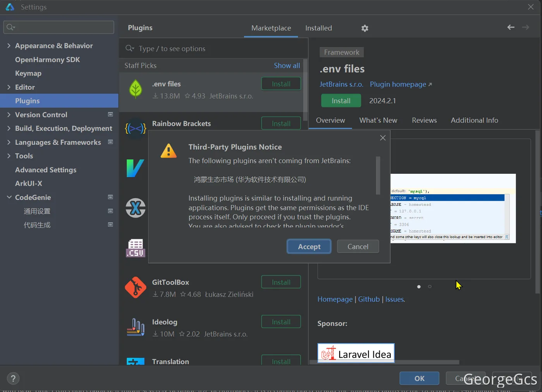542x392 pixels.
Task: Open the JetBrains s.r.o. vendor link
Action: click(341, 84)
